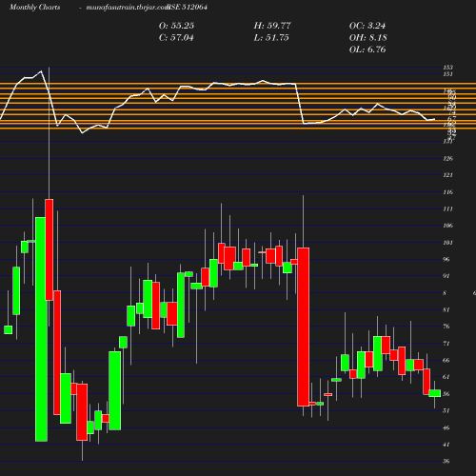Click the 126 price axis label
This screenshot has height=476, width=476.
tap(447, 158)
